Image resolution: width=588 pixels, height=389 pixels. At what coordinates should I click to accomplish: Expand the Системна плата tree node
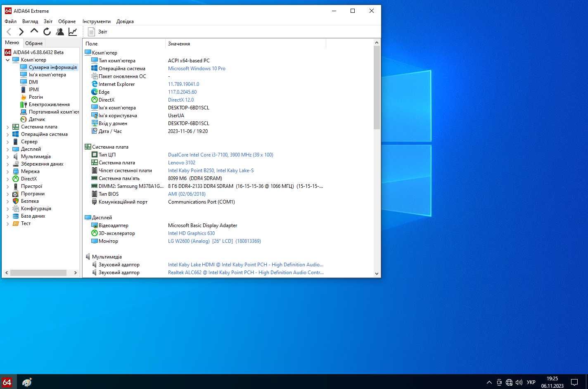click(7, 127)
